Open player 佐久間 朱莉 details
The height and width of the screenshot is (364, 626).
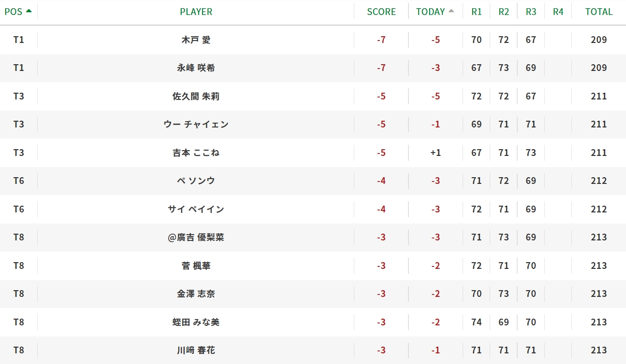pos(196,96)
